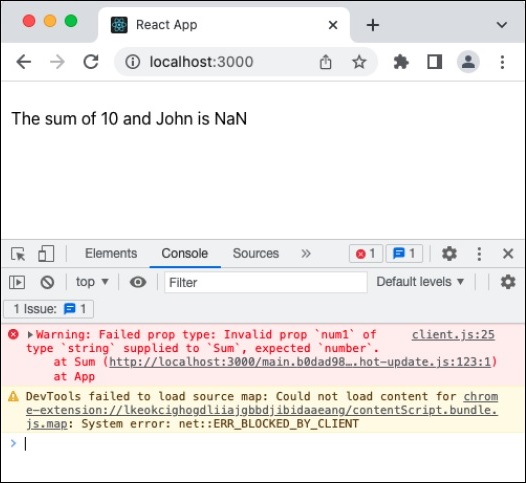Click the yellow warning triangle icon
The width and height of the screenshot is (526, 483).
[13, 396]
